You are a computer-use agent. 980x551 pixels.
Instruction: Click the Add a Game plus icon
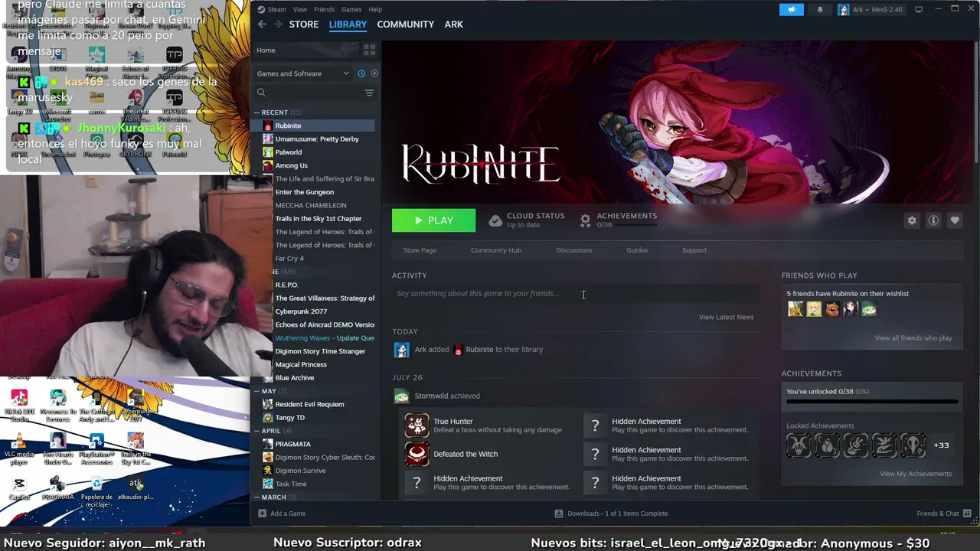(x=262, y=514)
